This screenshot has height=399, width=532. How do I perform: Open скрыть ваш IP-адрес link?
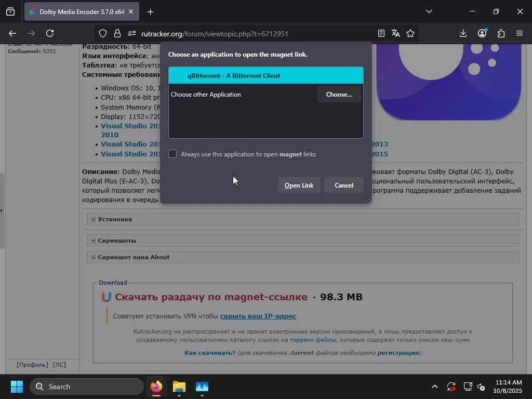[x=258, y=316]
